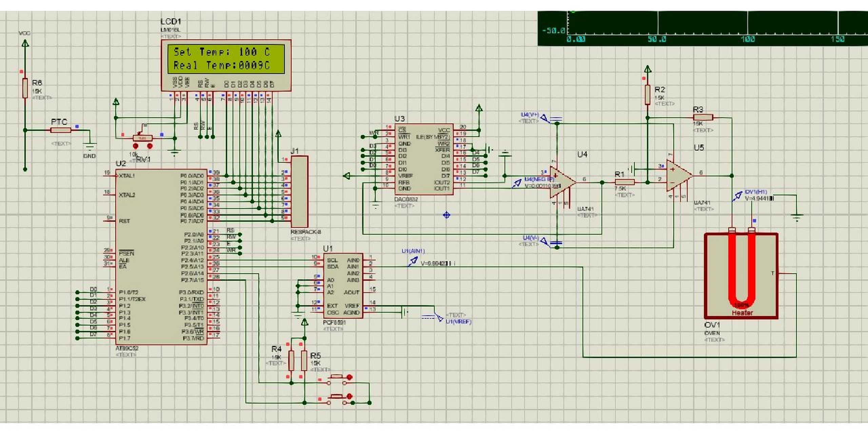
Task: Click the "Real Temp:0009C" LCD line
Action: pos(222,65)
